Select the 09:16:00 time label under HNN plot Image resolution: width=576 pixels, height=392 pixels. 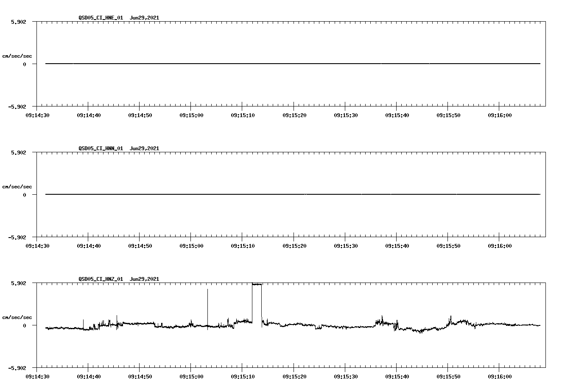pos(499,246)
